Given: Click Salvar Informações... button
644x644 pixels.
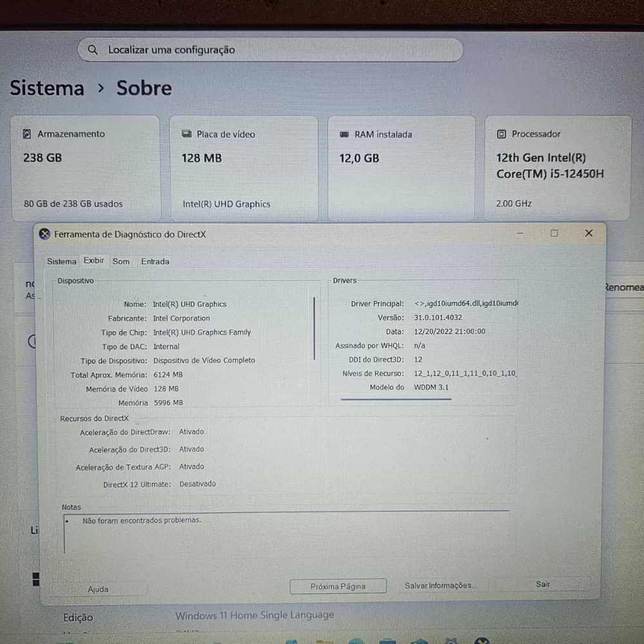Looking at the screenshot, I should point(440,585).
